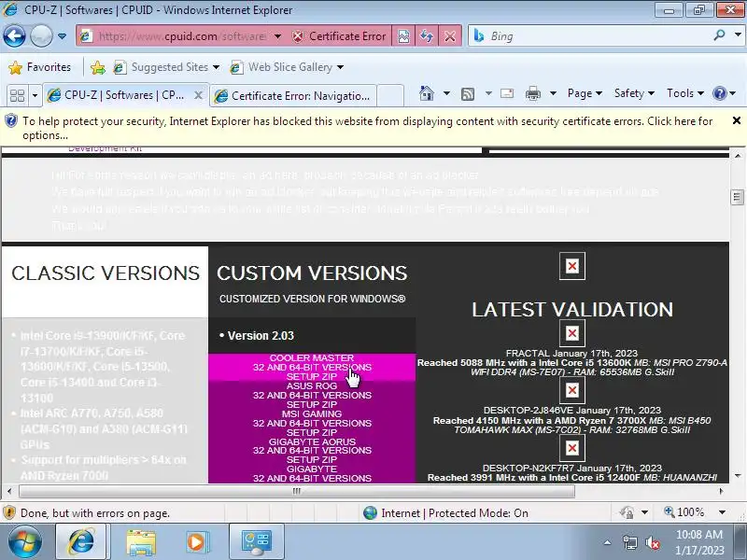Expand the Print dropdown arrow
The image size is (747, 560).
coord(553,93)
